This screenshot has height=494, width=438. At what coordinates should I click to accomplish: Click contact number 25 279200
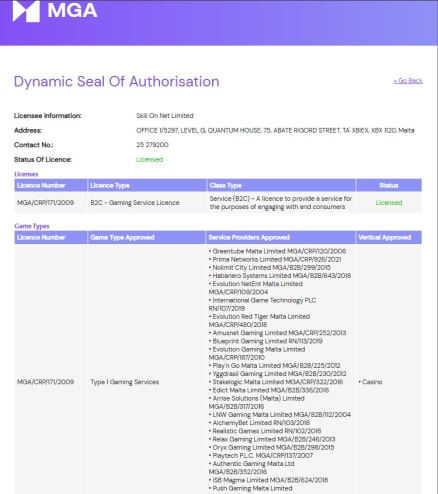(152, 145)
